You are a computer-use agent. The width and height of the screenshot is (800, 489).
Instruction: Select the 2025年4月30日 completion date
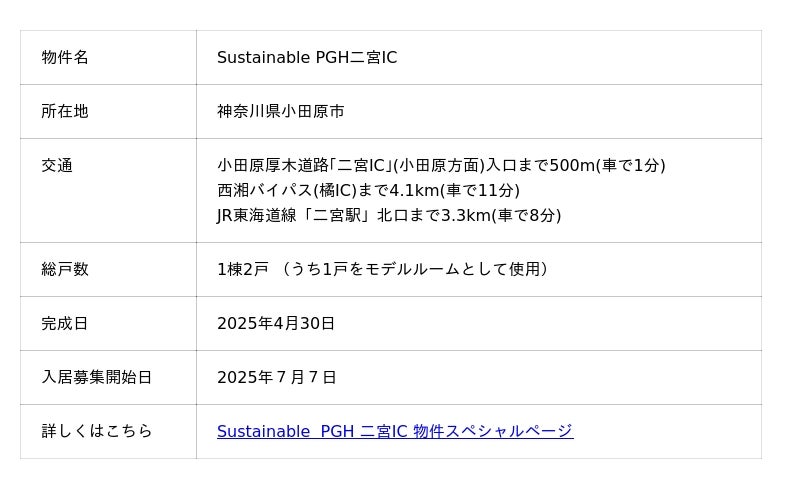tap(276, 323)
